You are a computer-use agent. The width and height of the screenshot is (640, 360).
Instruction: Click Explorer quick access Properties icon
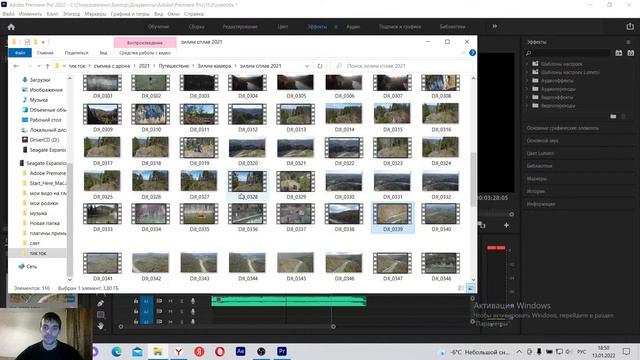coord(27,42)
